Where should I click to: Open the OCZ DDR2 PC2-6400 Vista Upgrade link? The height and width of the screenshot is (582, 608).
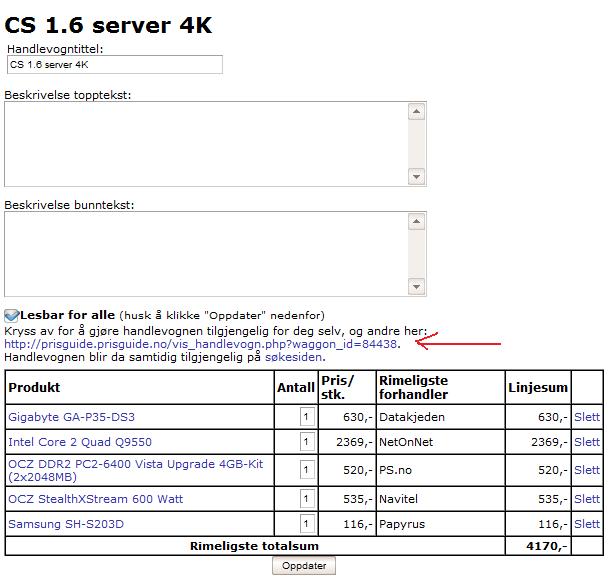[136, 470]
